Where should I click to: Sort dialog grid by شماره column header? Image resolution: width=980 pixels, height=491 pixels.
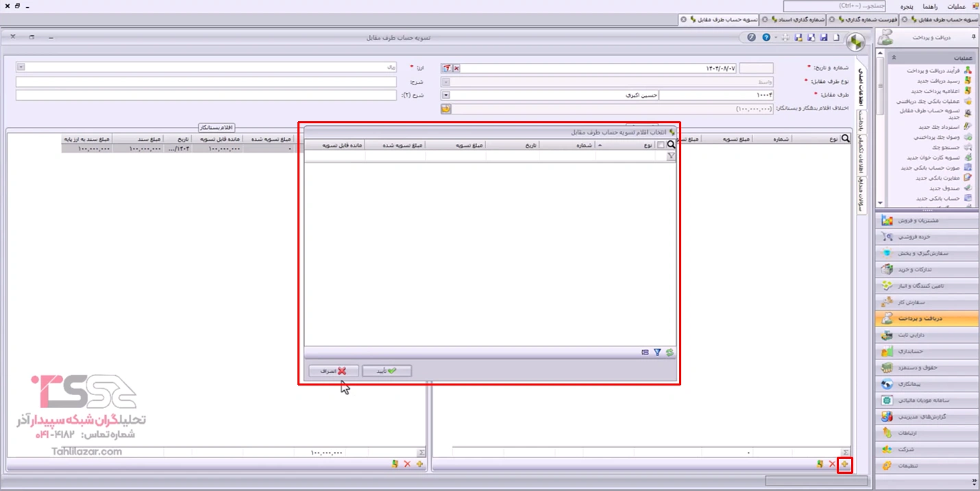(x=567, y=145)
